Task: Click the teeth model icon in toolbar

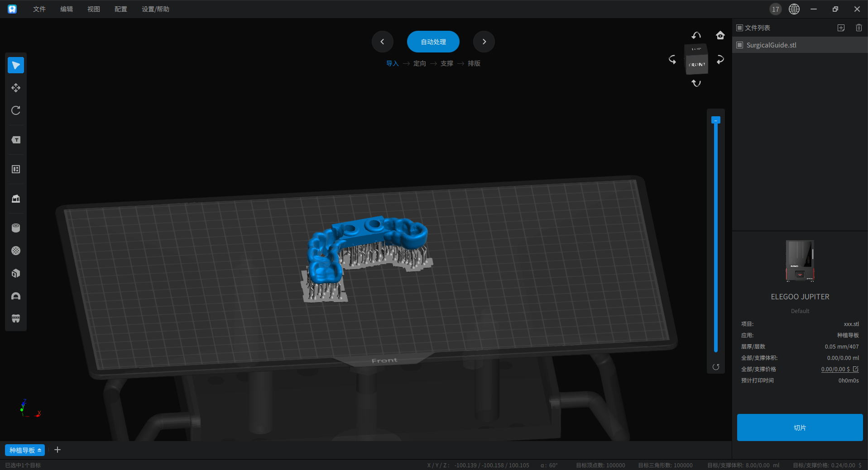Action: tap(16, 318)
